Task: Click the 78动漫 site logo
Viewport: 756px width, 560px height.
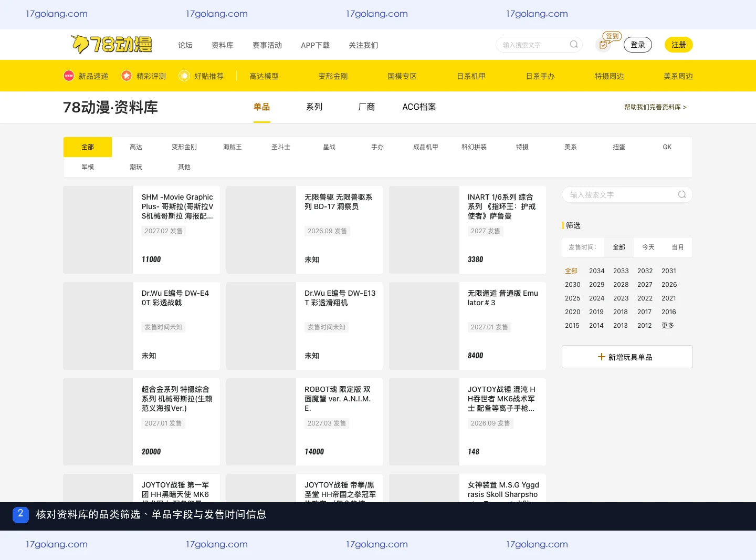Action: [x=111, y=44]
